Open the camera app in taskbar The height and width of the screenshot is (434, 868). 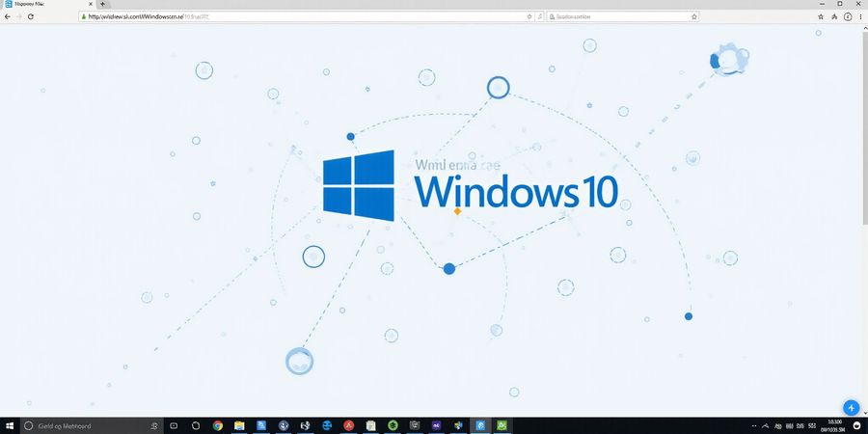pyautogui.click(x=415, y=425)
